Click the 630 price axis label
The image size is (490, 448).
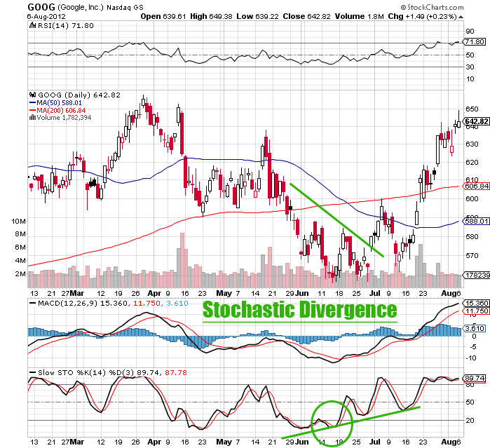tap(472, 144)
